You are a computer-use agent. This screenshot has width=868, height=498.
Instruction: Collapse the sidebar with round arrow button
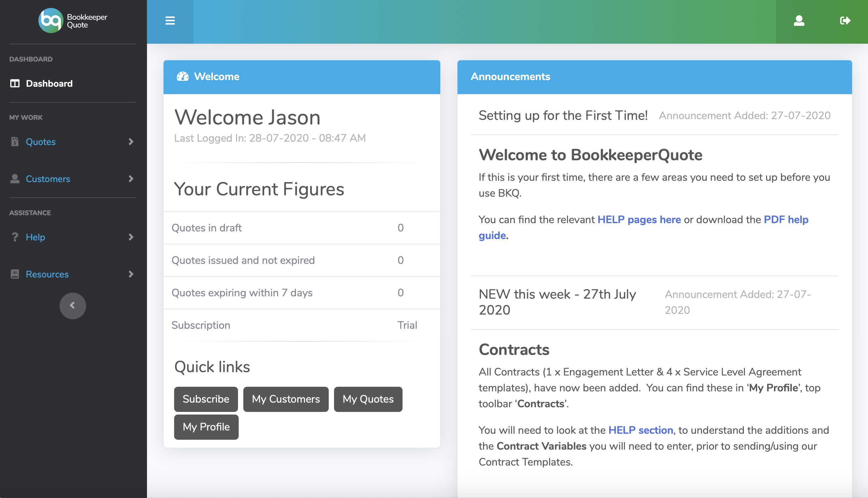click(x=72, y=305)
